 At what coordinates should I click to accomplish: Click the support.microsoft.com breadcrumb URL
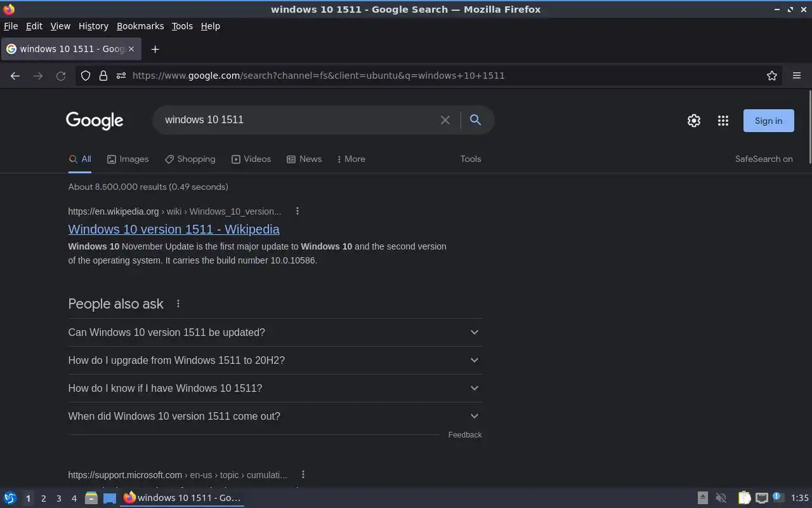coord(178,475)
